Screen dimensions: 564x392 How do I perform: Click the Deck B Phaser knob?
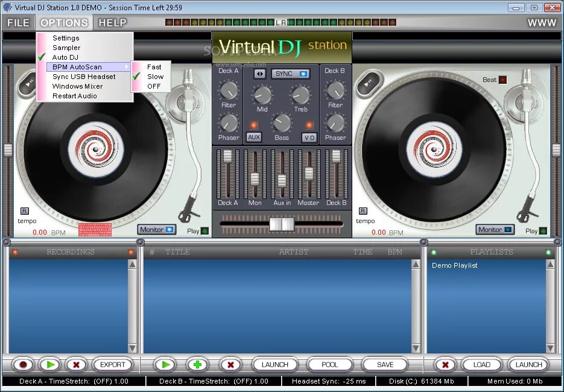point(335,123)
